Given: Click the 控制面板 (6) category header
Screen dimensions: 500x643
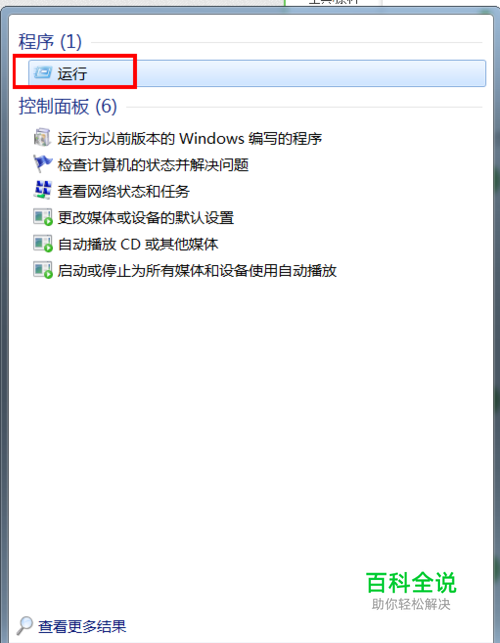Looking at the screenshot, I should point(68,107).
